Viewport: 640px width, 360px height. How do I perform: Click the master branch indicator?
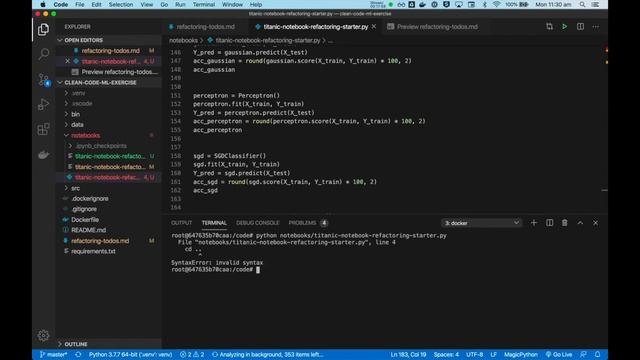pyautogui.click(x=53, y=355)
